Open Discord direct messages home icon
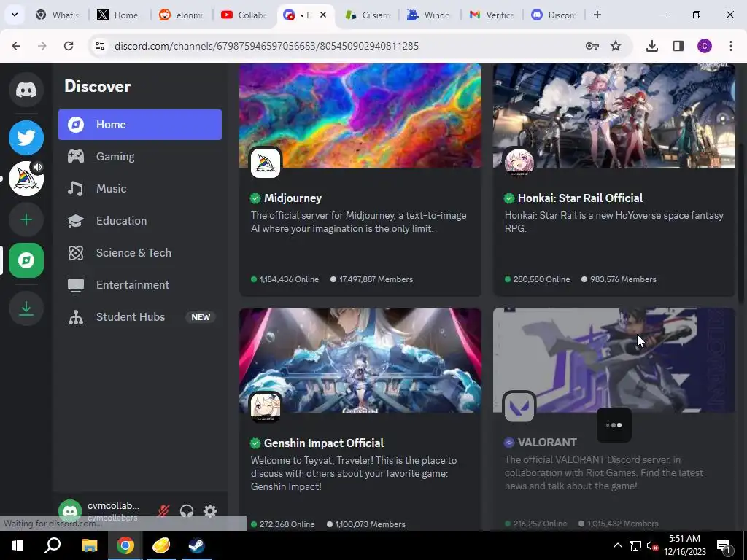This screenshot has height=560, width=747. 26,90
